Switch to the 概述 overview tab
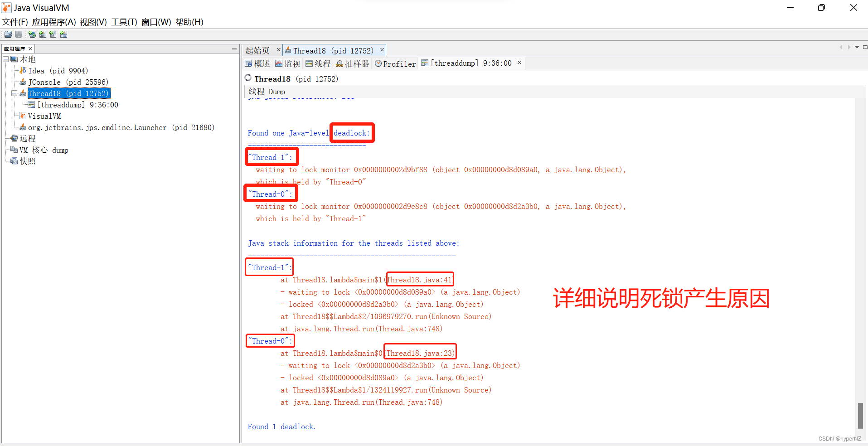 click(257, 63)
